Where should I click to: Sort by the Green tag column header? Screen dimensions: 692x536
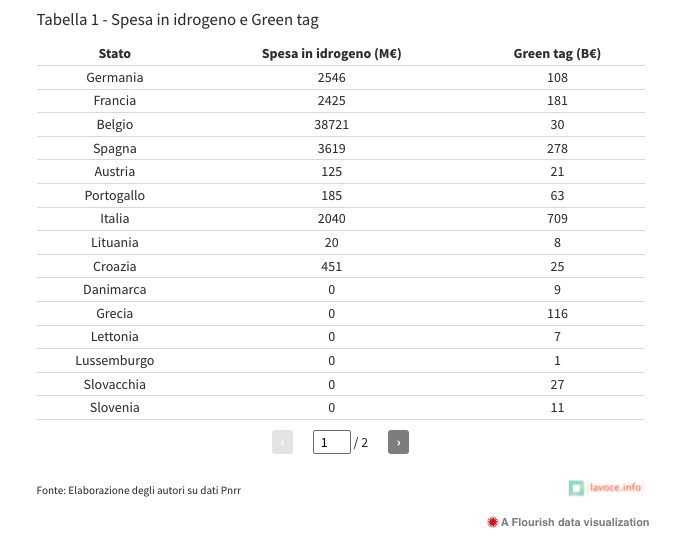557,54
